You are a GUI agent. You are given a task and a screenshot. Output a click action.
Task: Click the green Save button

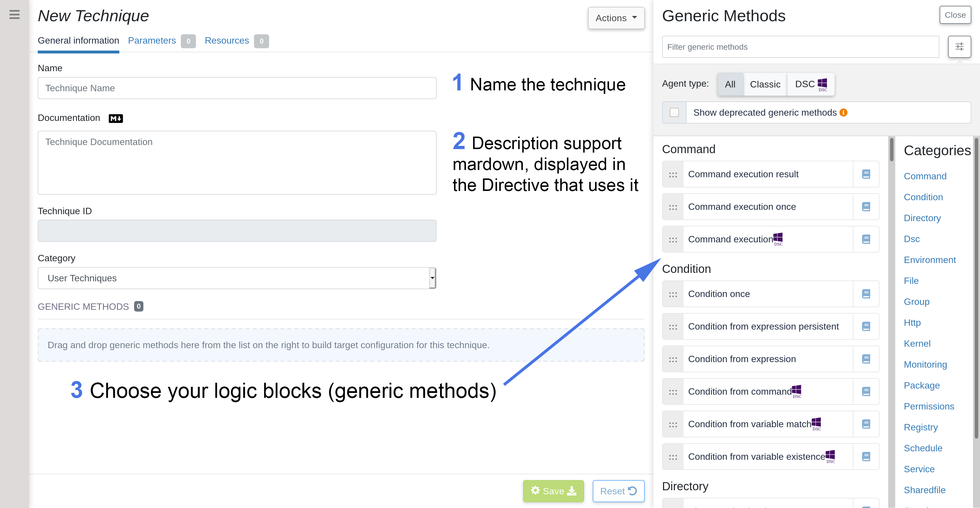tap(553, 491)
